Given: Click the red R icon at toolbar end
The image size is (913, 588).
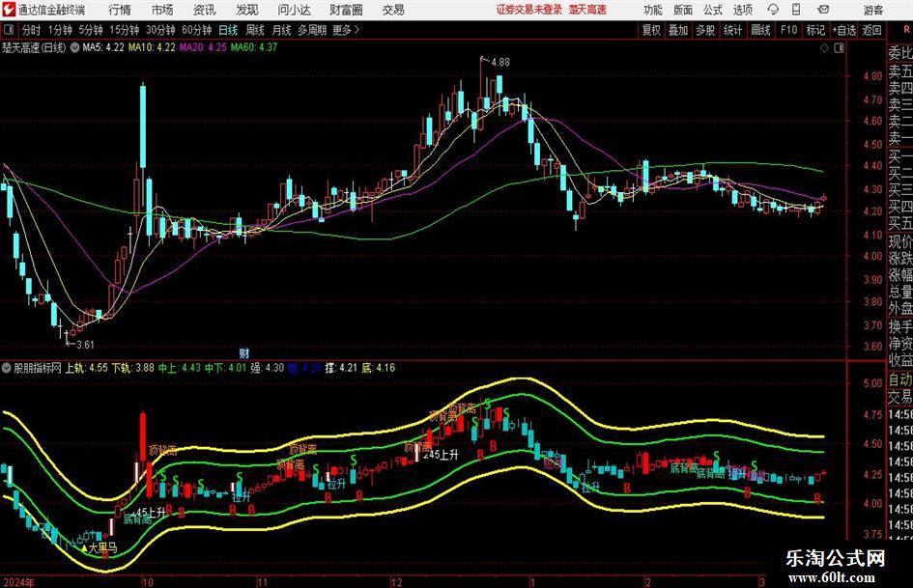Looking at the screenshot, I should [906, 30].
